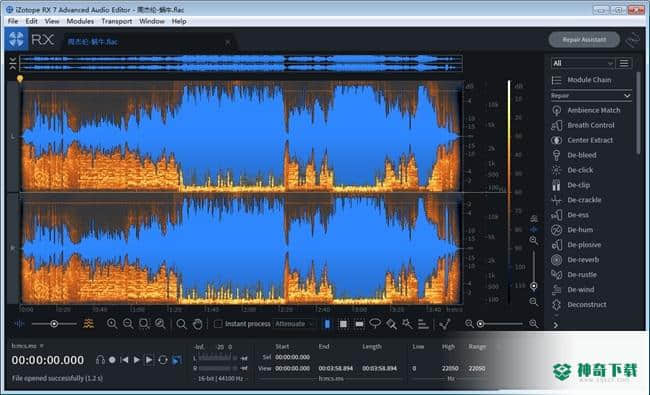Open the File menu
This screenshot has height=395, width=650.
click(13, 21)
